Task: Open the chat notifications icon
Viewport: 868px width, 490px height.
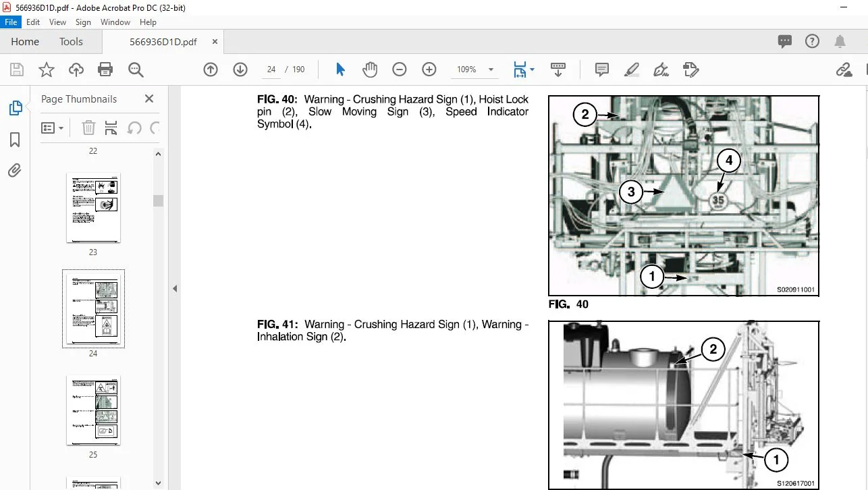Action: 785,42
